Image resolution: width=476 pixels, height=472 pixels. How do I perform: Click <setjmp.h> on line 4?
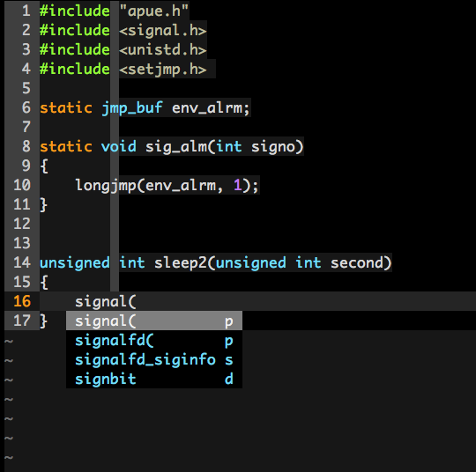pos(163,70)
